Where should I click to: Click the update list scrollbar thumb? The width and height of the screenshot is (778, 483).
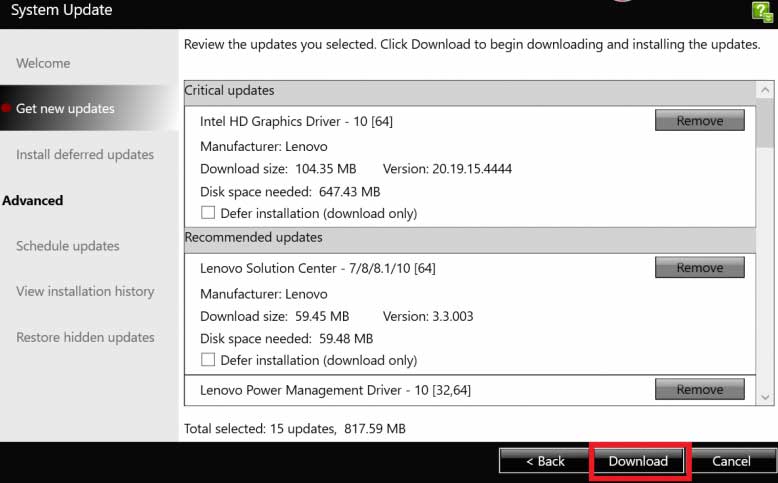765,123
